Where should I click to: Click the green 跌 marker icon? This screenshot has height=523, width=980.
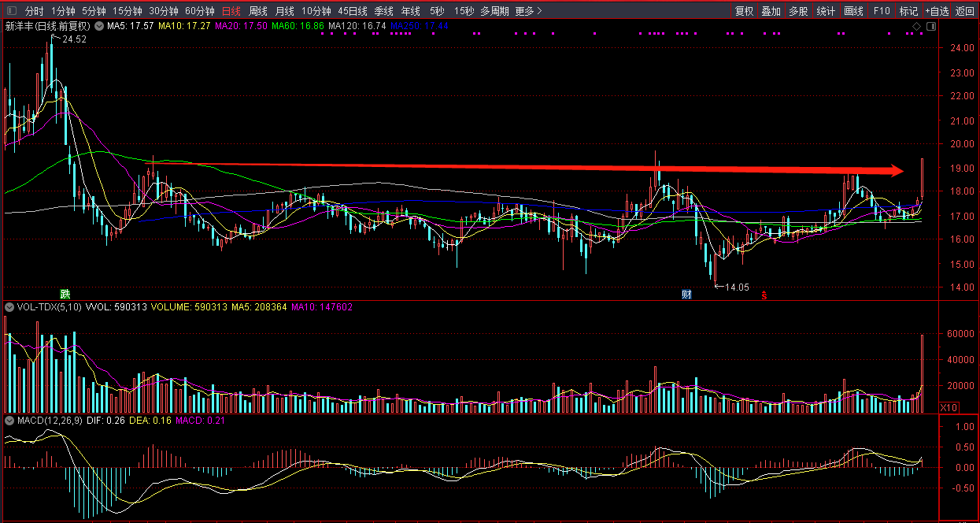click(x=65, y=294)
